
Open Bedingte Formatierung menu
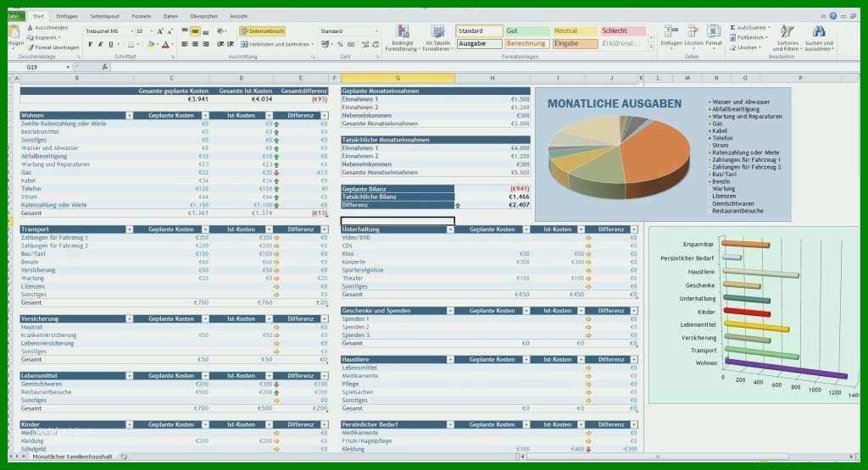tap(402, 38)
